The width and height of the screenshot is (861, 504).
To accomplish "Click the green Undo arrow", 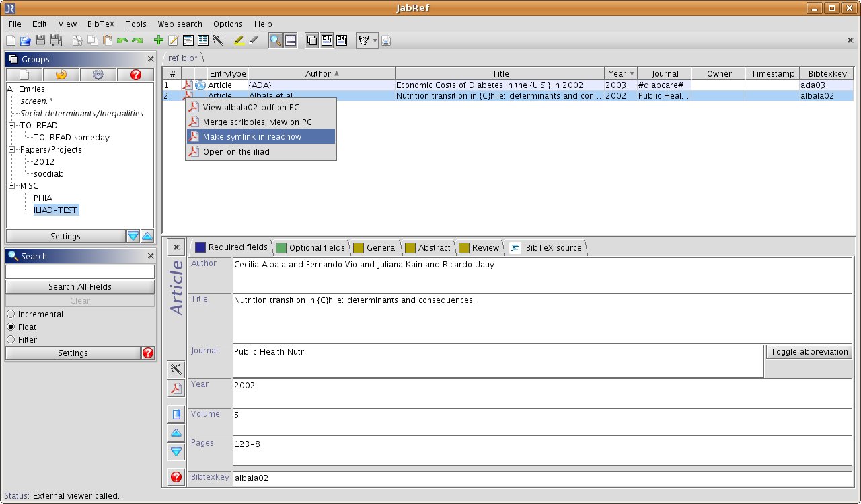I will 122,40.
